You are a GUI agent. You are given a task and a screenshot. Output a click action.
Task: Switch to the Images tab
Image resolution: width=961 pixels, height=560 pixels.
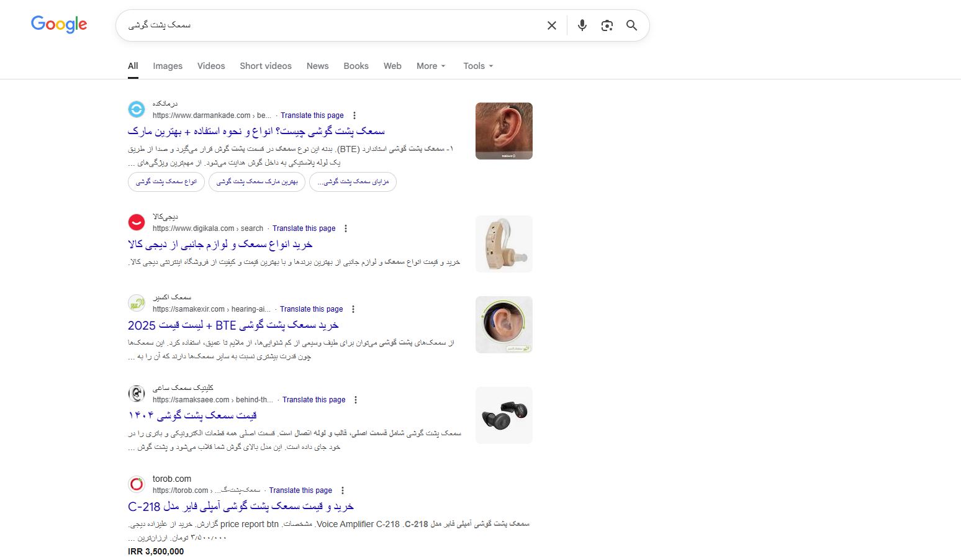point(168,66)
